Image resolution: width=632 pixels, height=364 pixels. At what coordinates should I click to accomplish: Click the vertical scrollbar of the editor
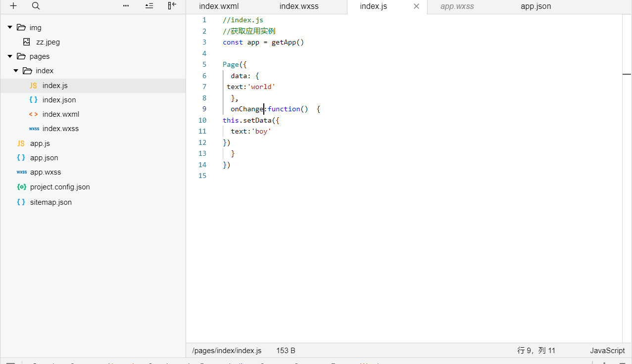(627, 179)
